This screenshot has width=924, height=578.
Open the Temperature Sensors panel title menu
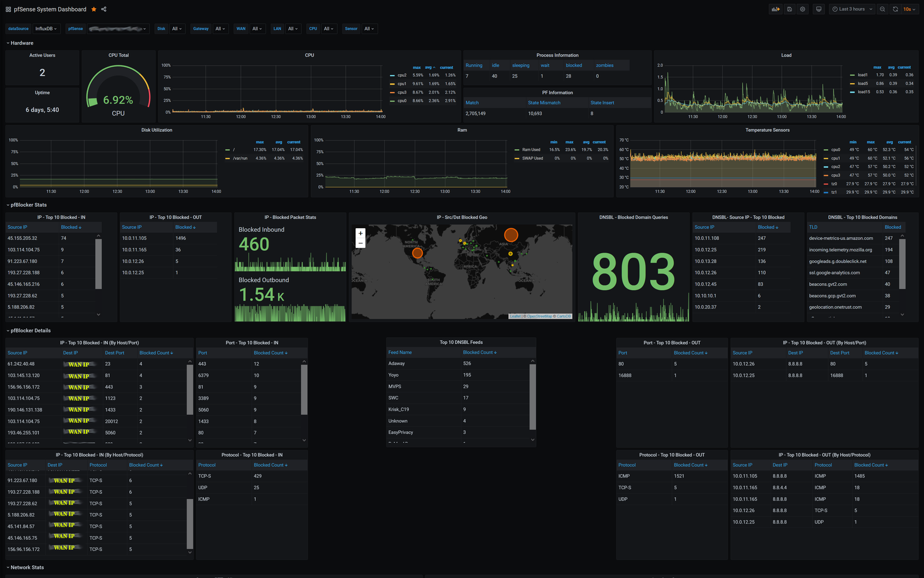click(767, 130)
